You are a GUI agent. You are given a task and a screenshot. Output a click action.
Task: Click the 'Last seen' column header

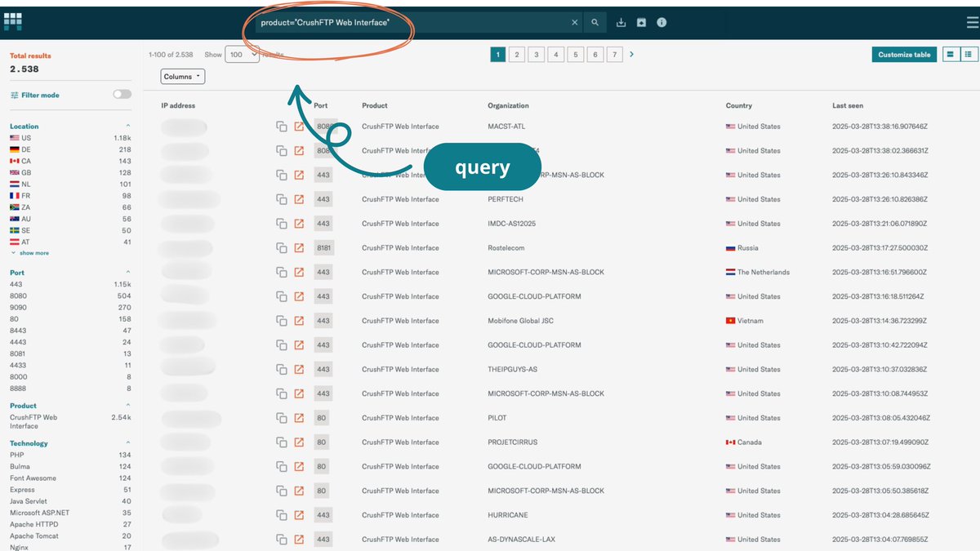click(848, 105)
